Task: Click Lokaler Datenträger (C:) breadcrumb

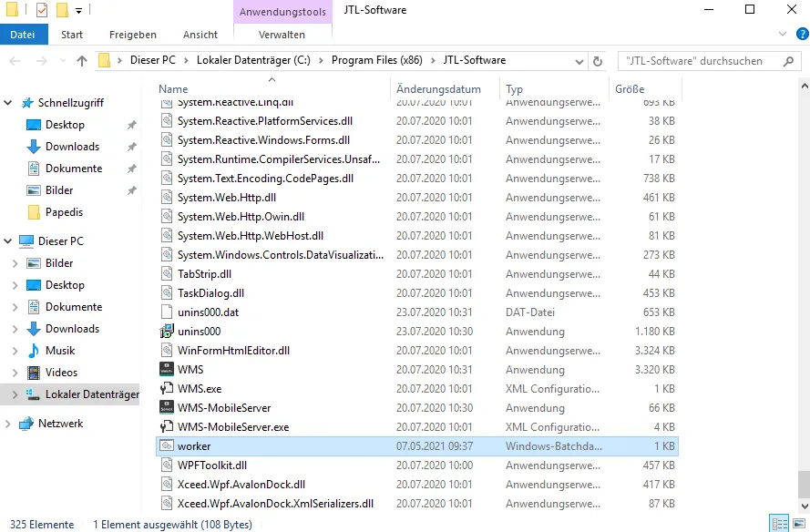Action: pyautogui.click(x=253, y=60)
